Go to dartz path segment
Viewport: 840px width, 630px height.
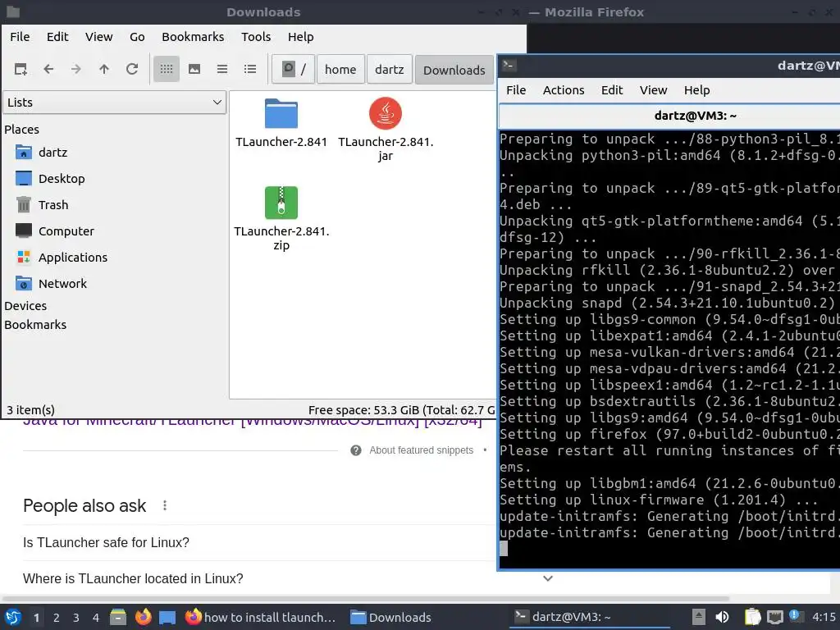tap(390, 69)
